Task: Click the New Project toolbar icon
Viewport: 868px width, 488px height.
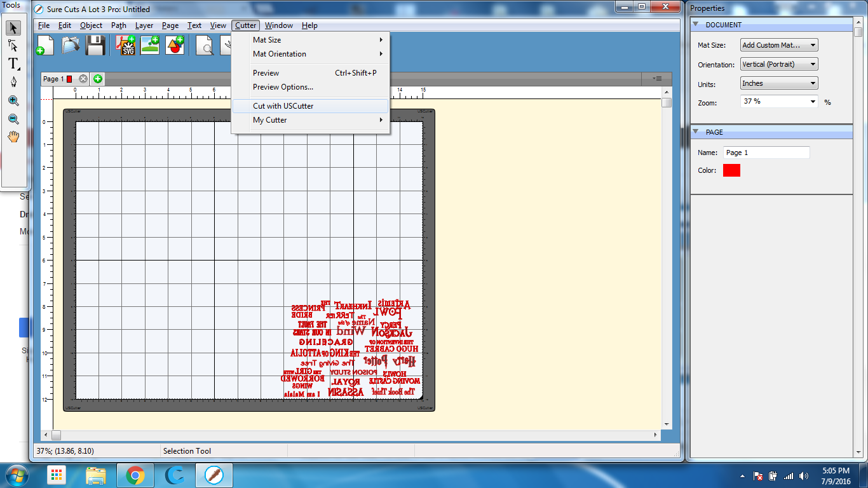Action: point(45,45)
